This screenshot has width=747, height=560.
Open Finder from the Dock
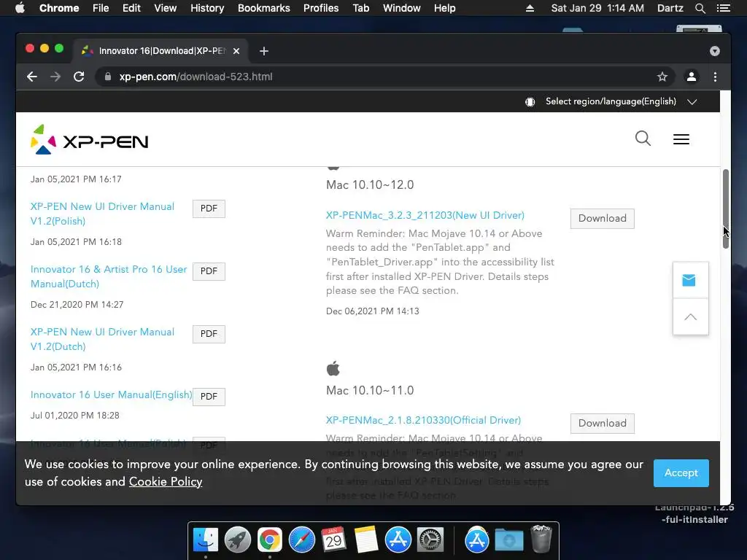206,540
